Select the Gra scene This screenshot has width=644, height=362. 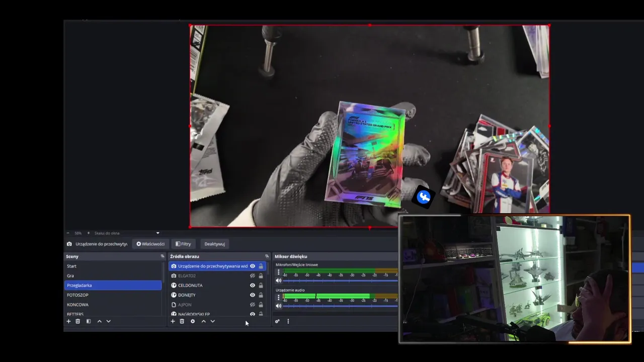[113, 276]
